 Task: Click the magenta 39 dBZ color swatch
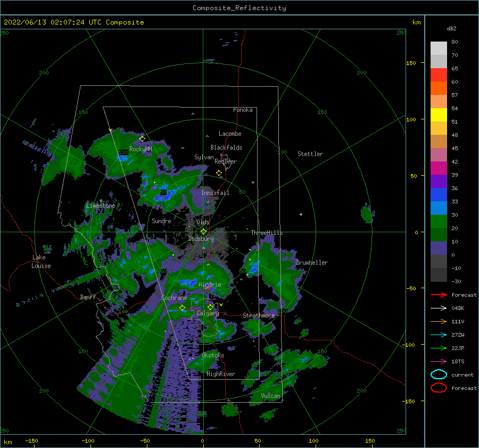pos(439,168)
